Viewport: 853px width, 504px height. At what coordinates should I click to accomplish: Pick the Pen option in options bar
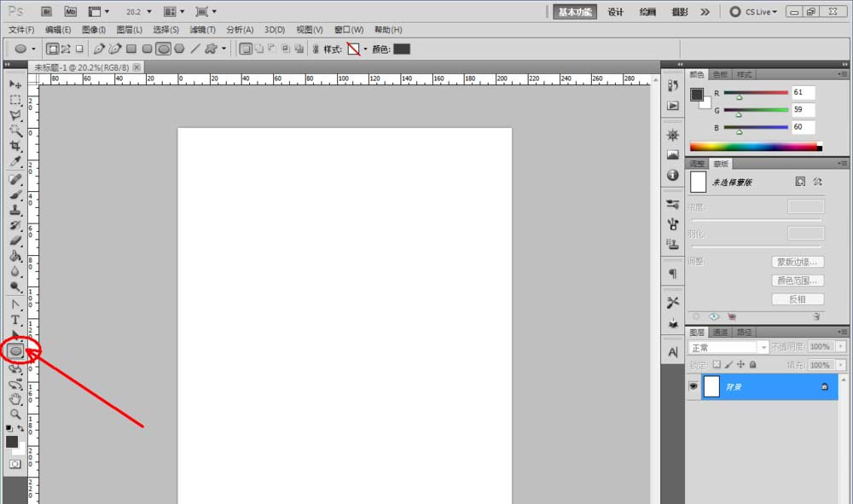click(x=98, y=49)
